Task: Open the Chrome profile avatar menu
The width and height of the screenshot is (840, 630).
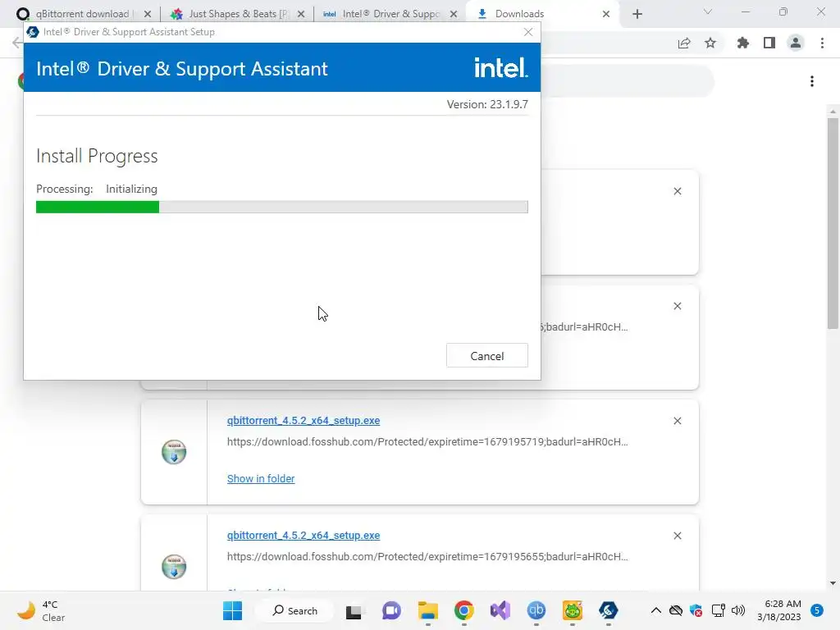Action: 796,43
